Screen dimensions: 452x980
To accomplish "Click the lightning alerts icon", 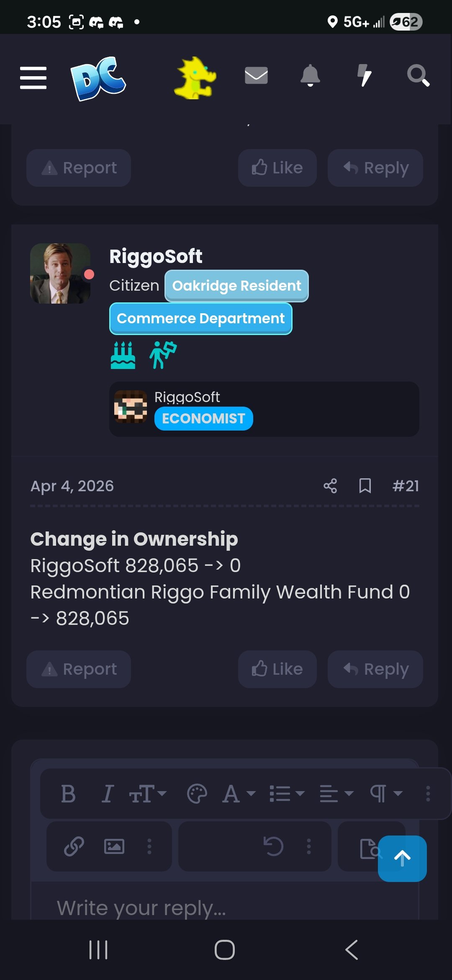I will tap(365, 76).
